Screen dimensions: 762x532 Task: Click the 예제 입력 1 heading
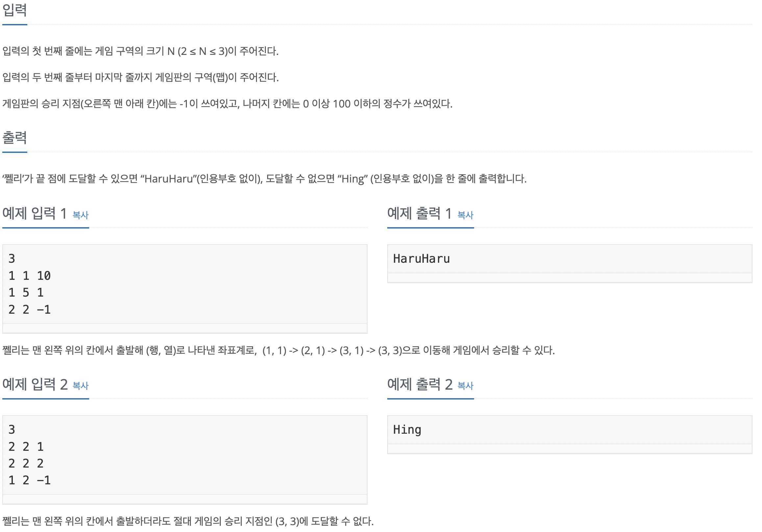pos(35,213)
